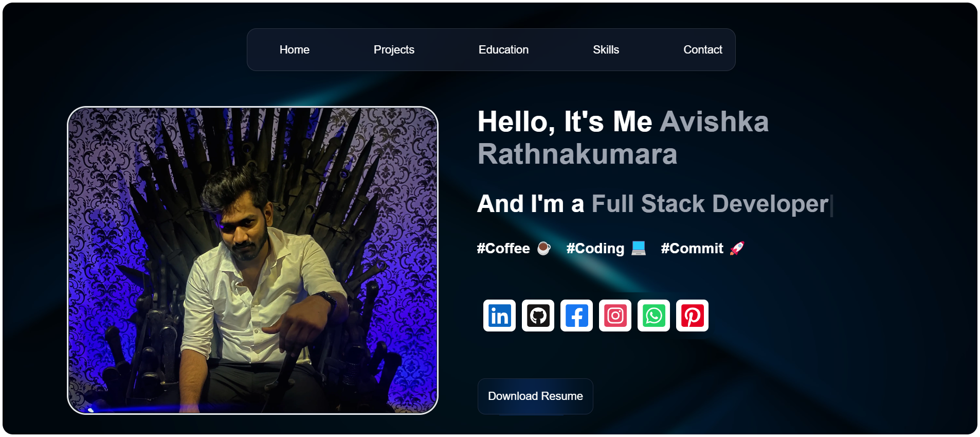
Task: Click the #Commit hashtag
Action: coord(692,249)
